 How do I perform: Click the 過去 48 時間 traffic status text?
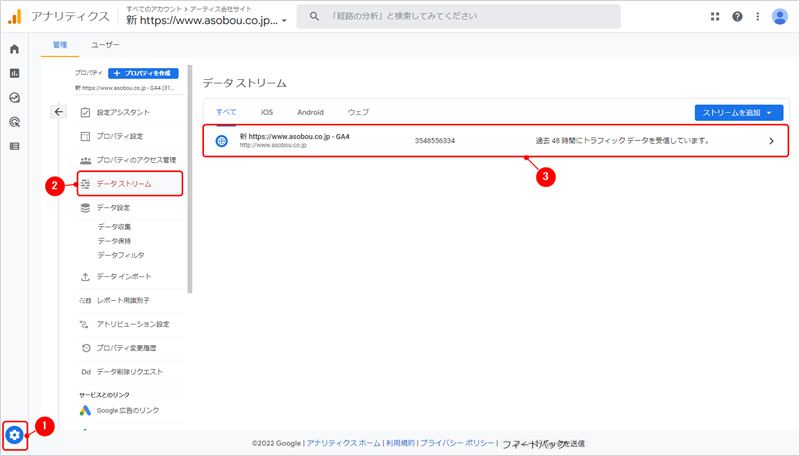coord(623,141)
